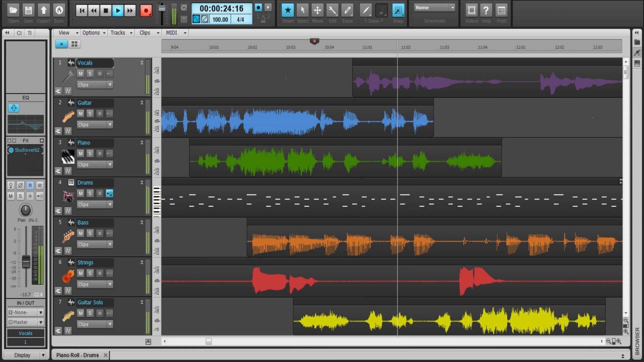Toggle the EQ enable button in inspector
Screen dimensions: 644x362
14,108
